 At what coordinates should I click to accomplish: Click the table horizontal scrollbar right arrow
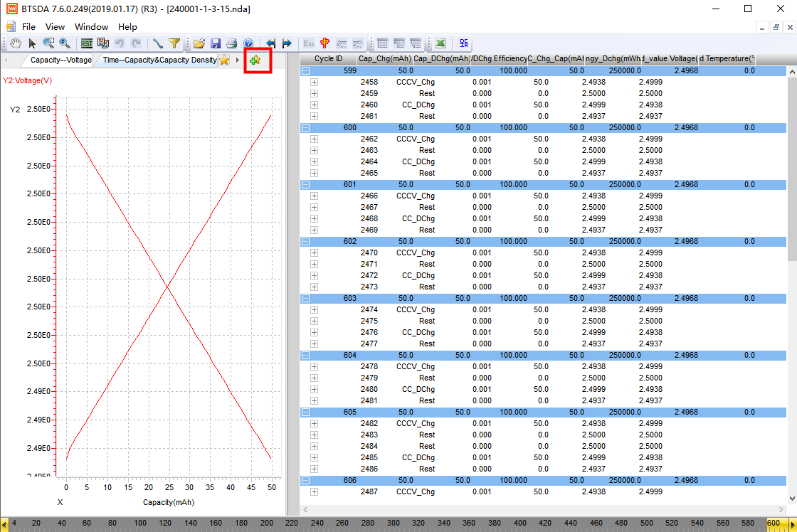[781, 509]
